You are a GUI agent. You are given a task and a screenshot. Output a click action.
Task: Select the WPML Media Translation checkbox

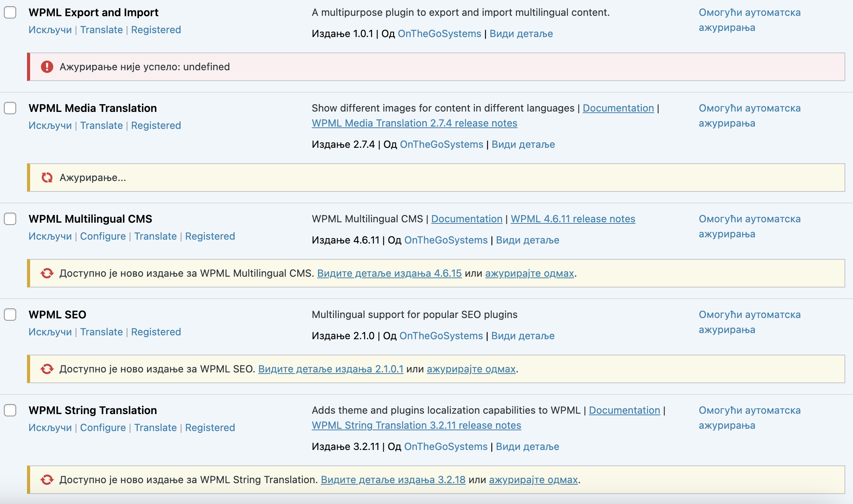tap(10, 108)
